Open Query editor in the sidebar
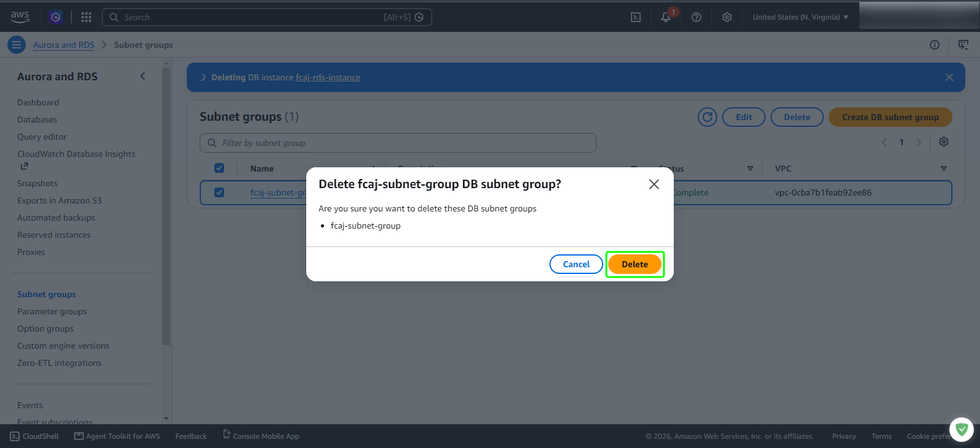The width and height of the screenshot is (980, 448). tap(42, 137)
